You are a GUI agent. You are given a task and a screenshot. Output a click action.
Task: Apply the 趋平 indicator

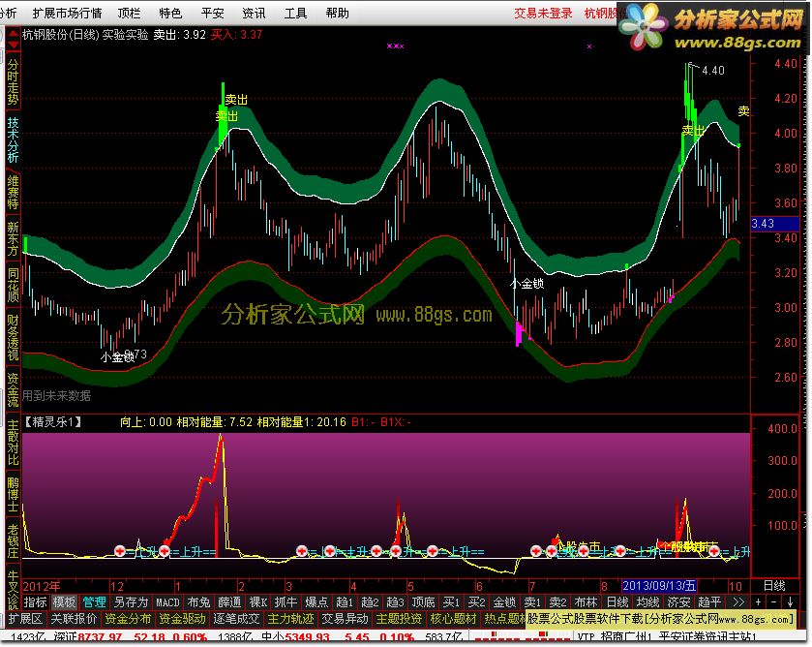point(709,601)
